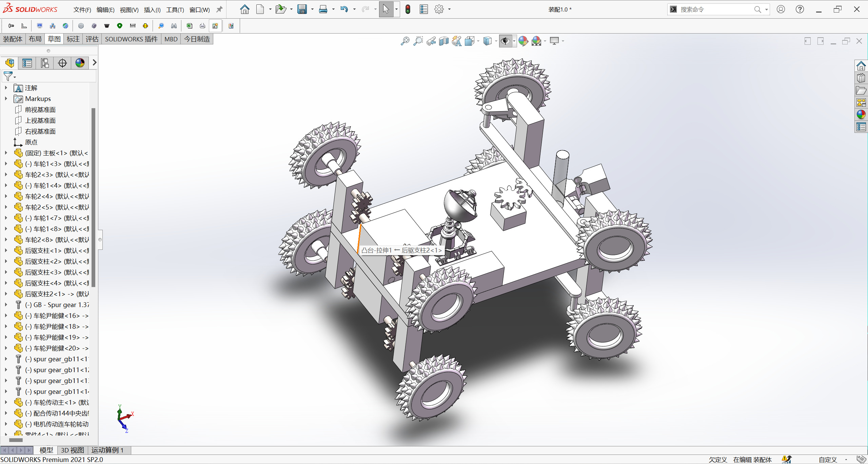The width and height of the screenshot is (868, 464).
Task: Click the Zoom to Fit magnifier icon
Action: [x=405, y=41]
